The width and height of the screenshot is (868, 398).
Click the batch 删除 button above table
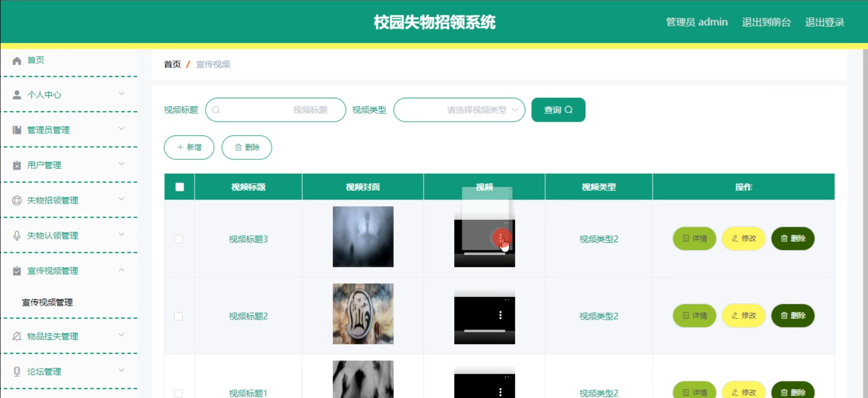(247, 147)
